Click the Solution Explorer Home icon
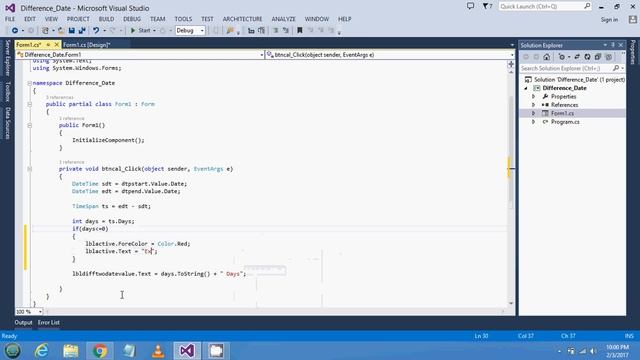Screen dimensions: 640x360 pyautogui.click(x=547, y=57)
